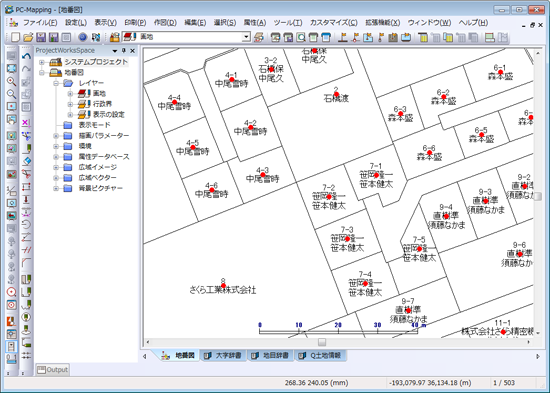Screen dimensions: 550x393
Task: Collapse the レイヤー folder node
Action: 56,84
